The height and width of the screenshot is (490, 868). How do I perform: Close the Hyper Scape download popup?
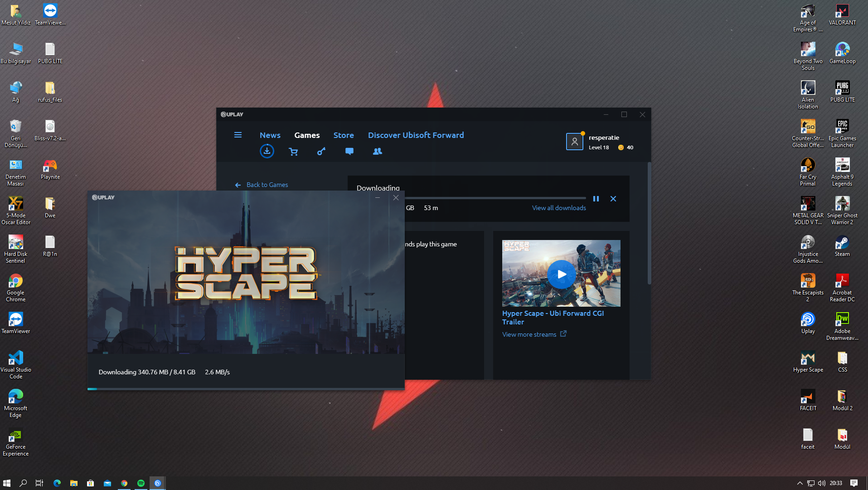point(396,198)
